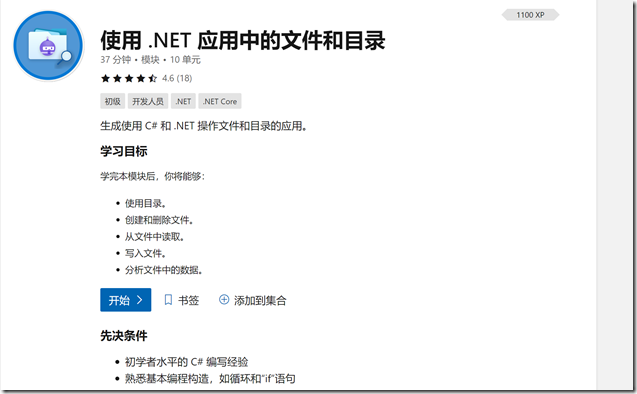This screenshot has width=637, height=394.
Task: Click 添加到集合 link
Action: point(253,300)
